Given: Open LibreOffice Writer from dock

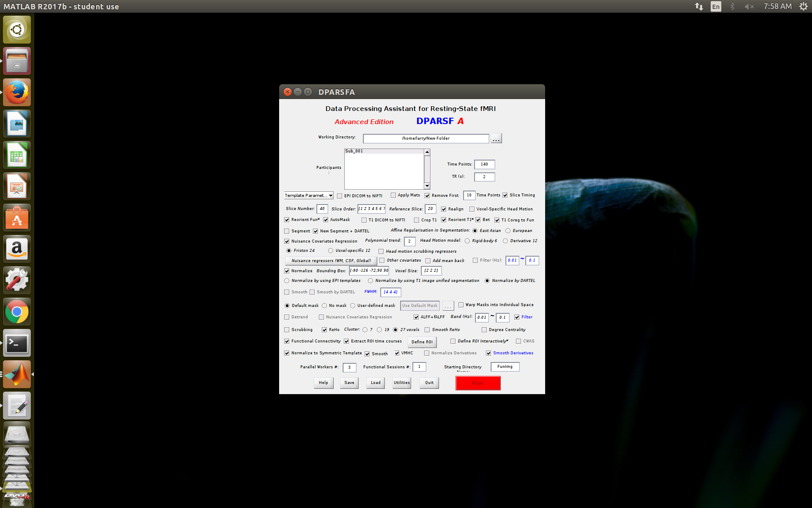Looking at the screenshot, I should click(17, 124).
